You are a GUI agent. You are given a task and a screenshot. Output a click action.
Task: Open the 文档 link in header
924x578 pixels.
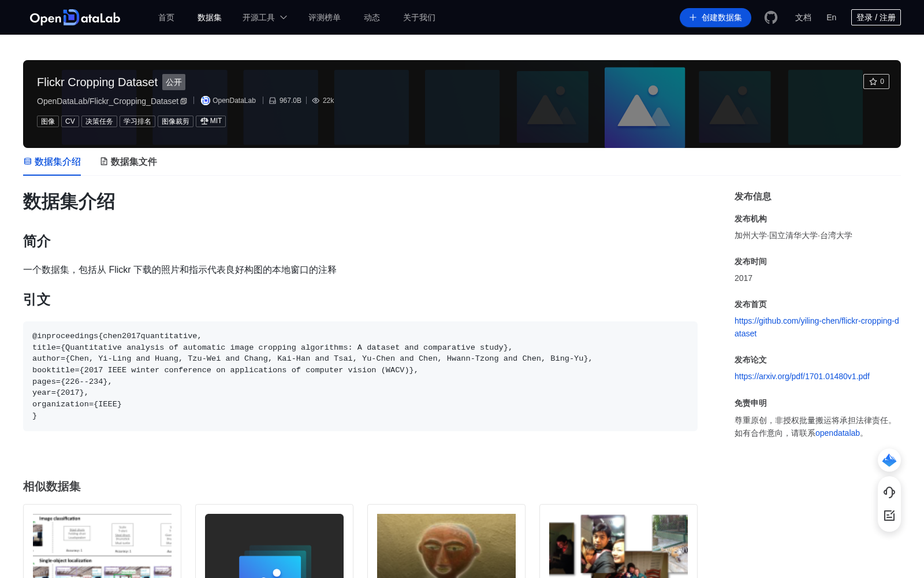[803, 17]
